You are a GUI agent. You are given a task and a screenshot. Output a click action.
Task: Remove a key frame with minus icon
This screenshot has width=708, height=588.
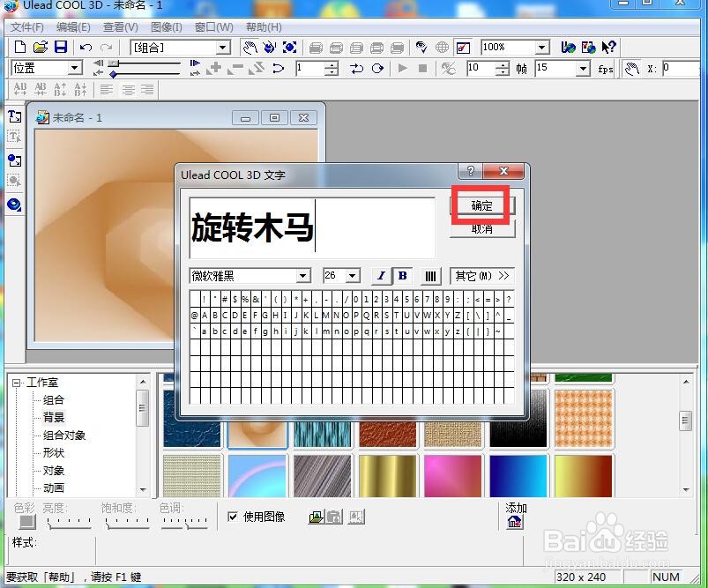click(x=235, y=68)
